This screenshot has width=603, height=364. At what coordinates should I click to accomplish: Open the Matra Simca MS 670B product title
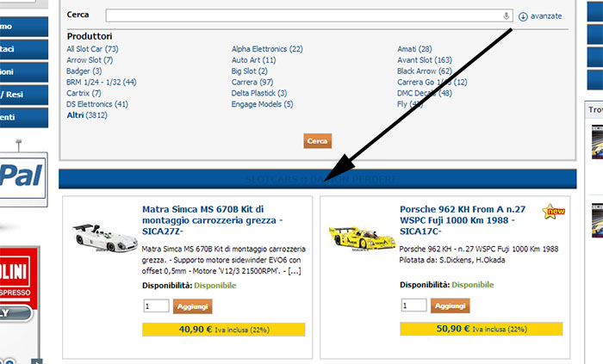(212, 220)
